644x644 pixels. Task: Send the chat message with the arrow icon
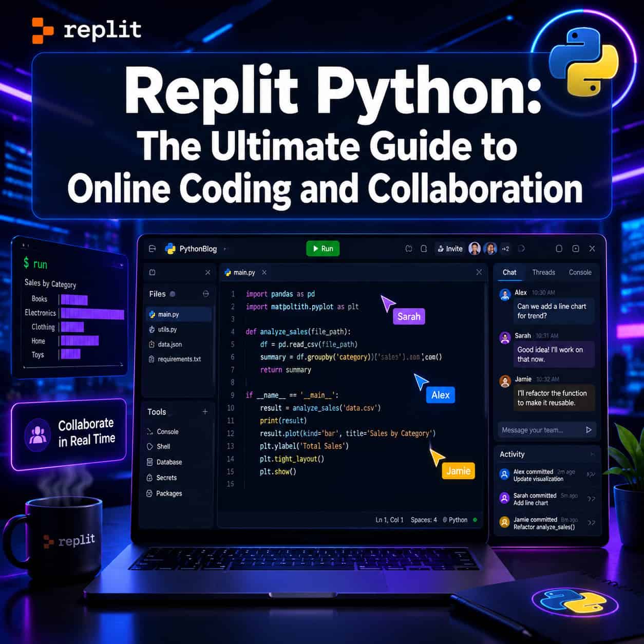click(589, 430)
